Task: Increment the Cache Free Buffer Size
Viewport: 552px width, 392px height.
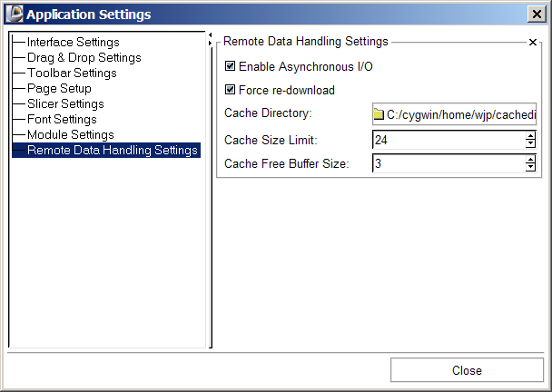Action: click(x=530, y=160)
